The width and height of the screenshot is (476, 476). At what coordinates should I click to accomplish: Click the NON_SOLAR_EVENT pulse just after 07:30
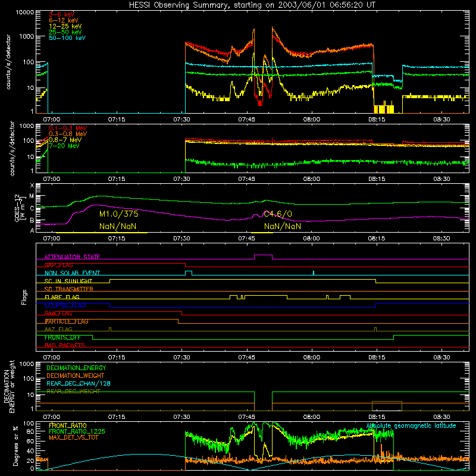(x=189, y=272)
